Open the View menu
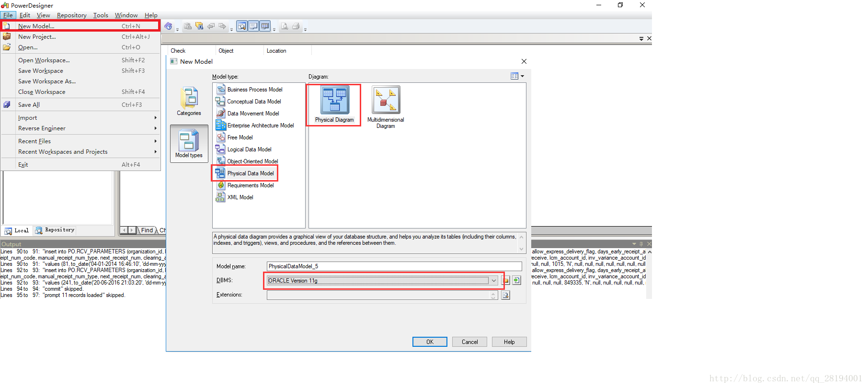868x388 pixels. point(43,15)
